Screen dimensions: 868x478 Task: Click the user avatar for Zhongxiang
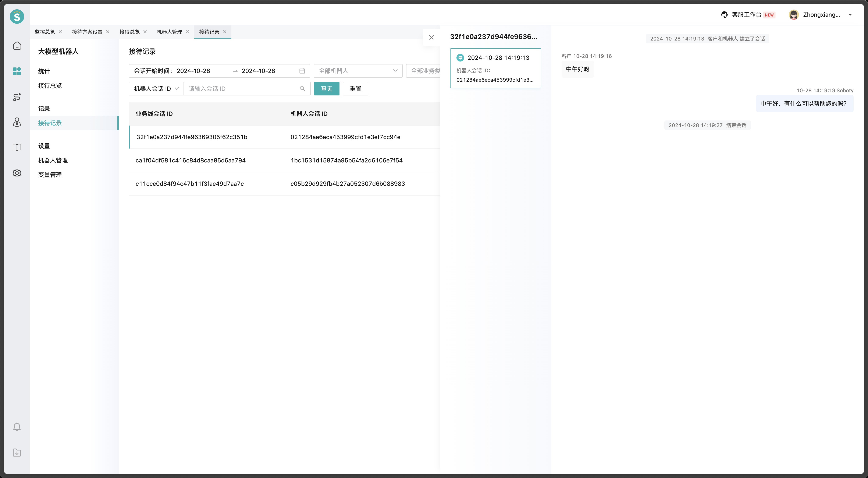[x=794, y=14]
